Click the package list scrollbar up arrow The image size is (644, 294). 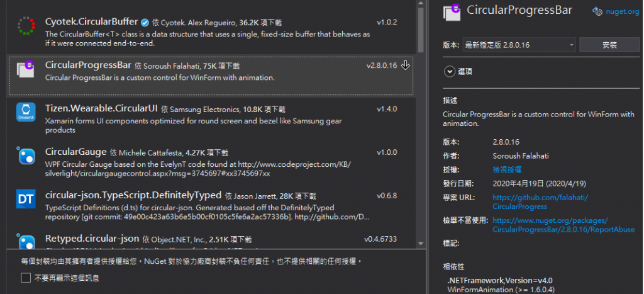click(421, 3)
